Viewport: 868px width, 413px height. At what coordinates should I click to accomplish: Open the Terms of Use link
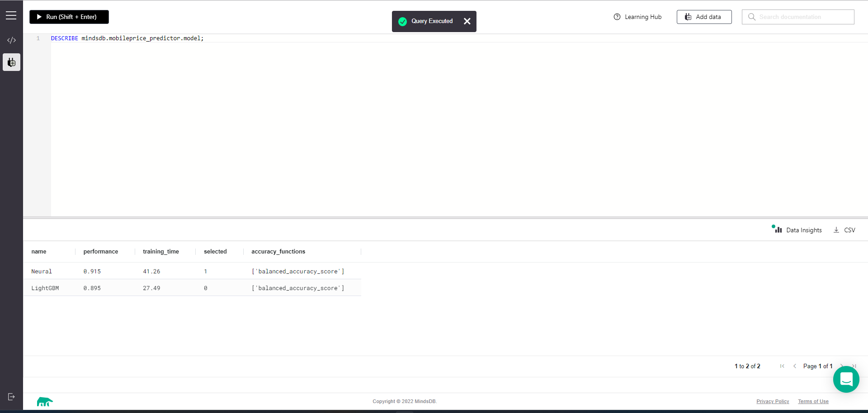coord(813,401)
